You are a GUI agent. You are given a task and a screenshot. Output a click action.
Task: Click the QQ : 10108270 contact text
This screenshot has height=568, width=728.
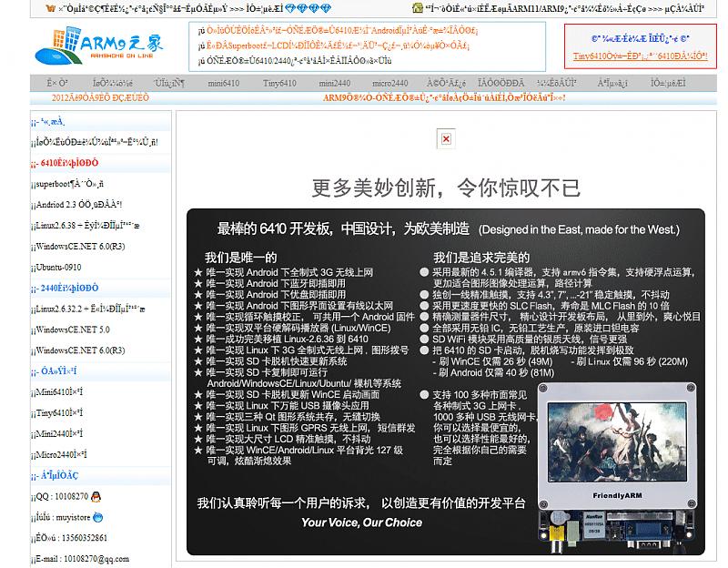[62, 496]
